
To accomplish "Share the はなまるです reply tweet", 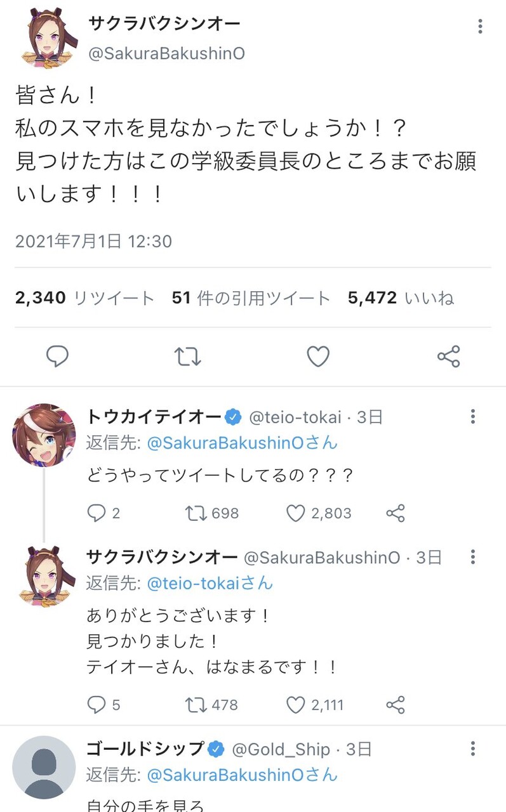I will (396, 704).
